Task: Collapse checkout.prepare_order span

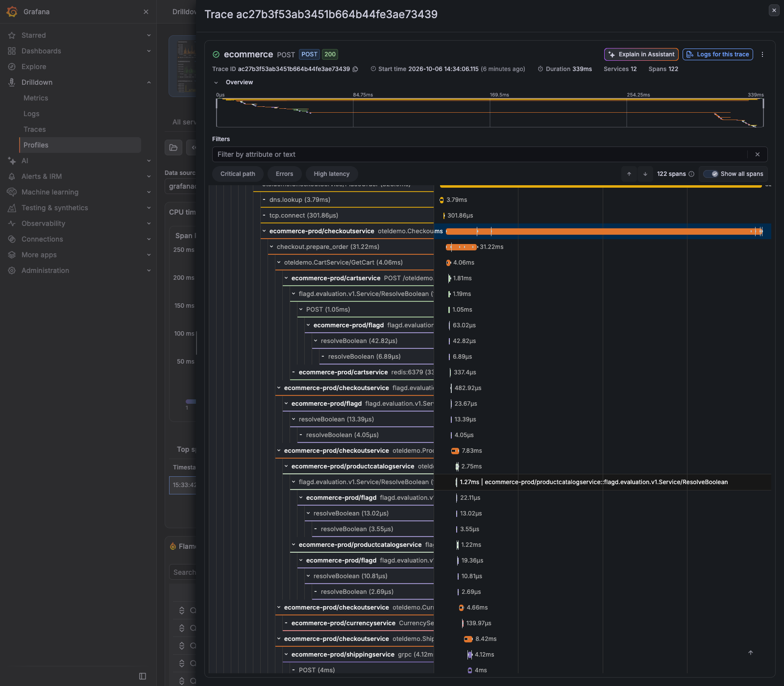Action: coord(271,247)
